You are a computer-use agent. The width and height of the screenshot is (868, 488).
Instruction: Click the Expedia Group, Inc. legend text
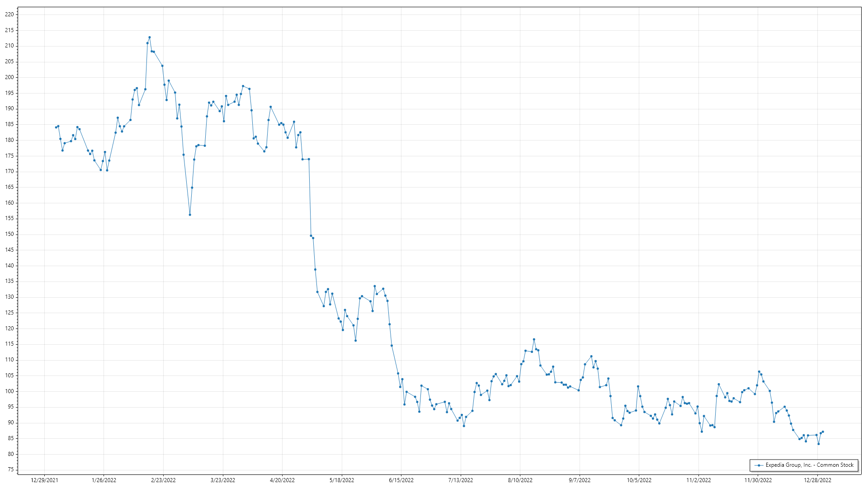(x=809, y=465)
